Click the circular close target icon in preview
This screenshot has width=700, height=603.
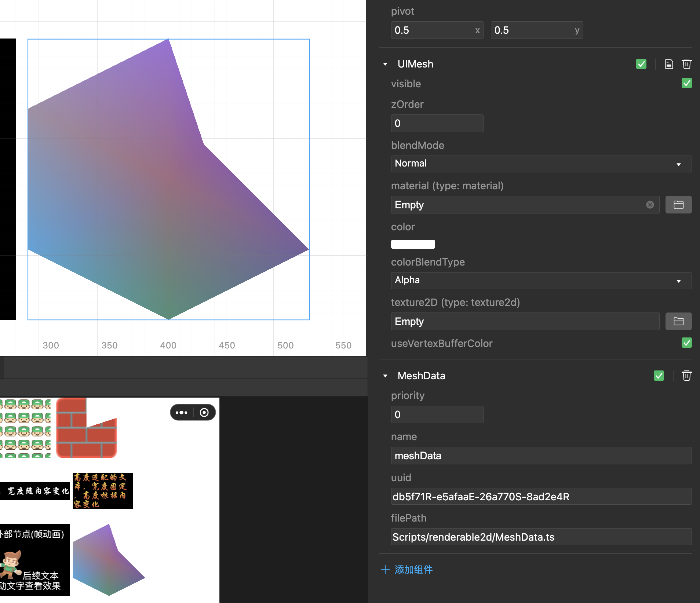click(204, 413)
